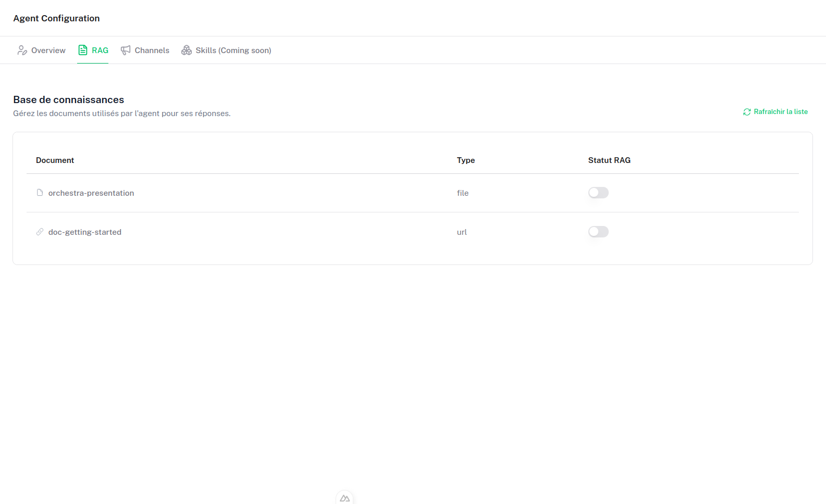Click the Skills cubes icon

point(187,50)
